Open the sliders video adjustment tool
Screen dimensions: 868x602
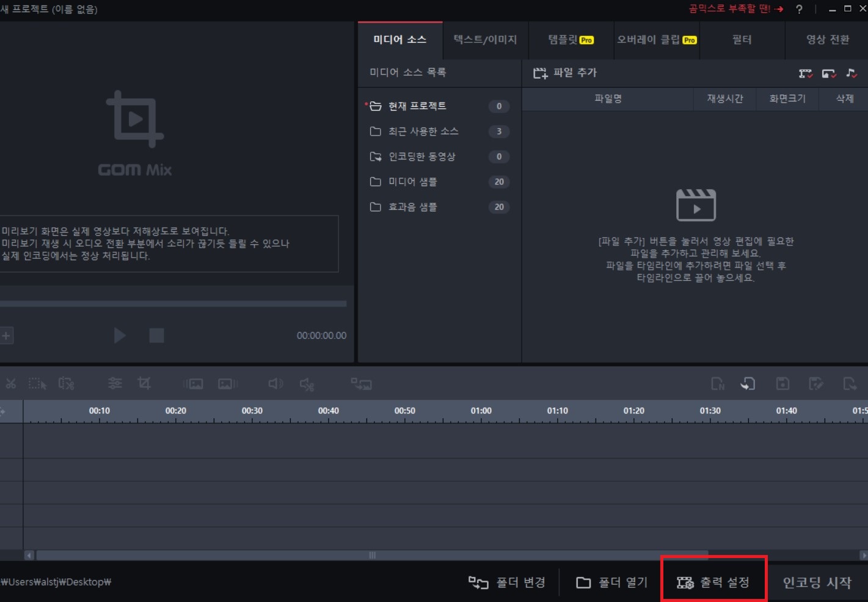115,383
